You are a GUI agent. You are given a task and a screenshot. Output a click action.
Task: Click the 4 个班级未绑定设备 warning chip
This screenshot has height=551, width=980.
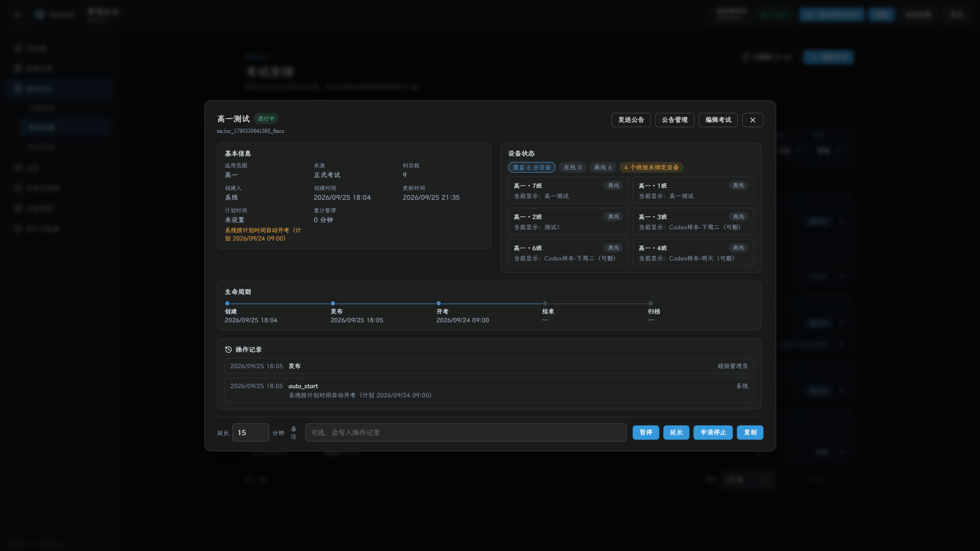click(651, 167)
